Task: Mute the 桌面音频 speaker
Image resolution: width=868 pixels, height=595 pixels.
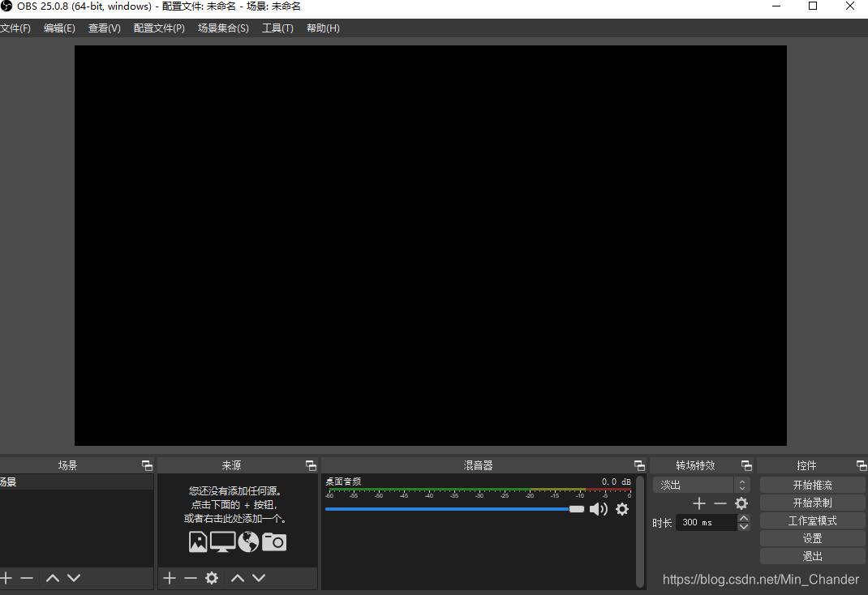Action: [x=599, y=509]
